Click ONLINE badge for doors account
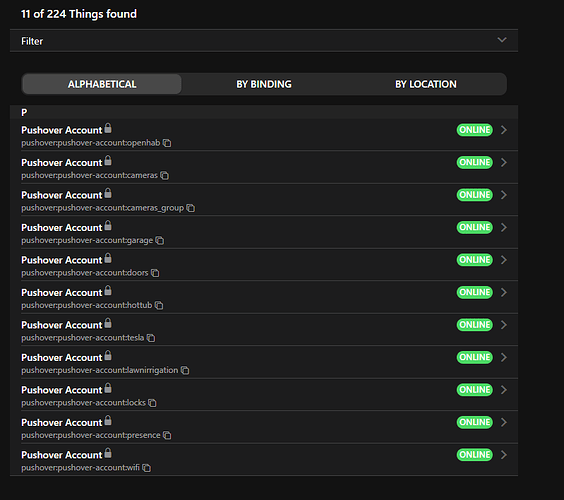 [x=474, y=260]
